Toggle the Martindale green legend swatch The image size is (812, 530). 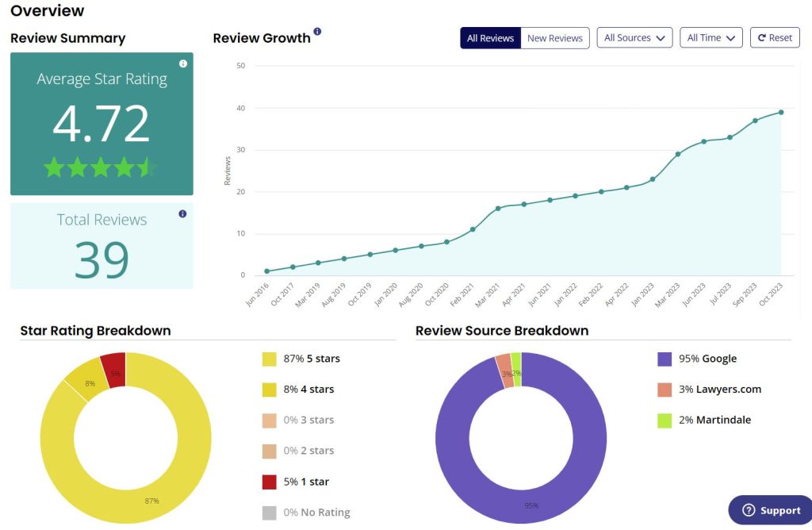tap(665, 421)
